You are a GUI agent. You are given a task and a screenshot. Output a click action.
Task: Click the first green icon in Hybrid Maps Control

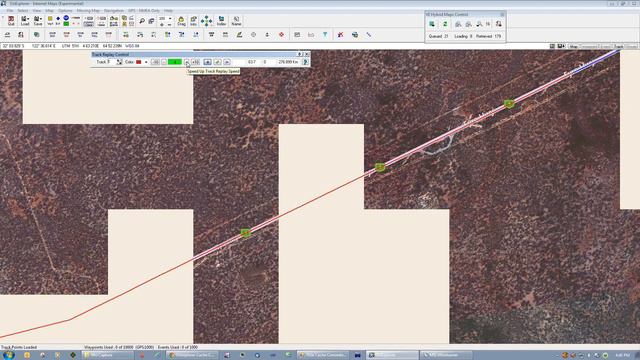coord(432,24)
